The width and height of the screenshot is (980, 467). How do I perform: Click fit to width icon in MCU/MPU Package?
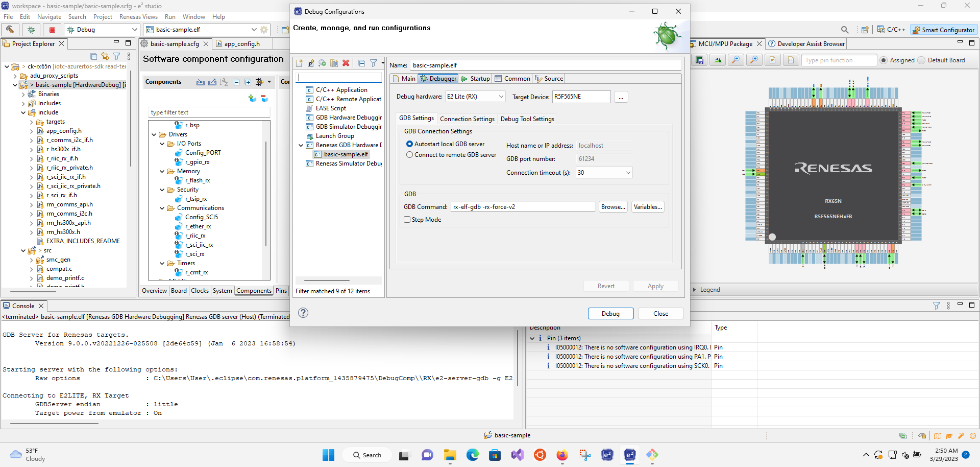coord(791,60)
